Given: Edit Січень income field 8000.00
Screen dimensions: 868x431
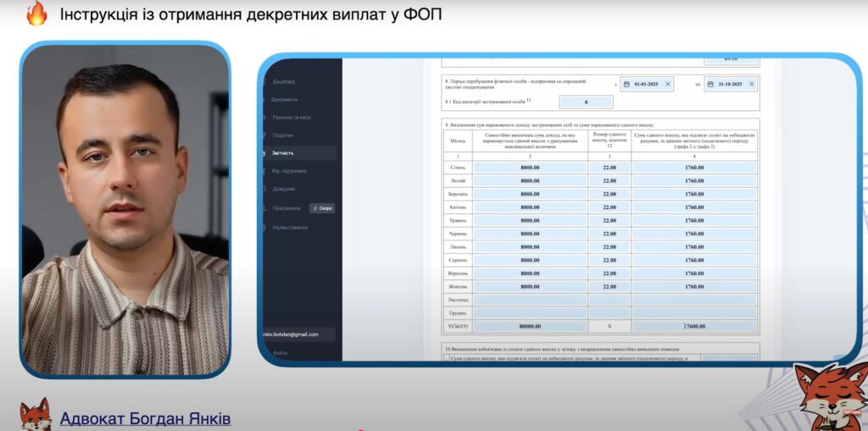Looking at the screenshot, I should (530, 167).
